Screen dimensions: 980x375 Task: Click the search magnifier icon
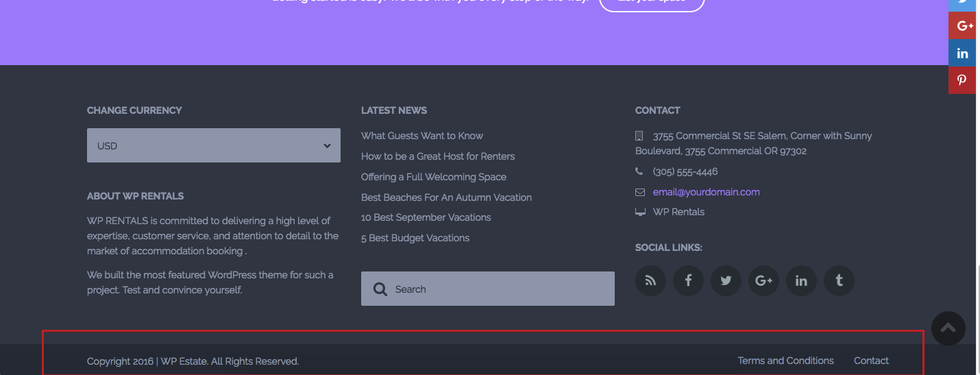(x=380, y=289)
